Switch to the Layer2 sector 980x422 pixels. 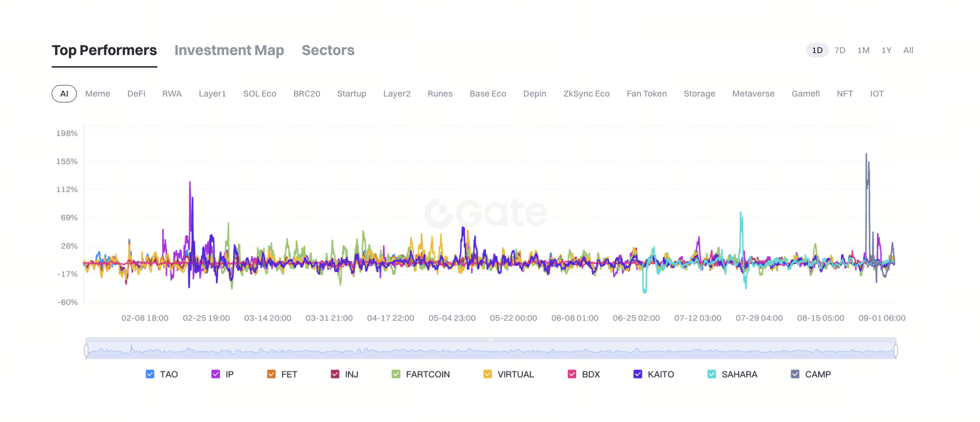click(x=397, y=94)
